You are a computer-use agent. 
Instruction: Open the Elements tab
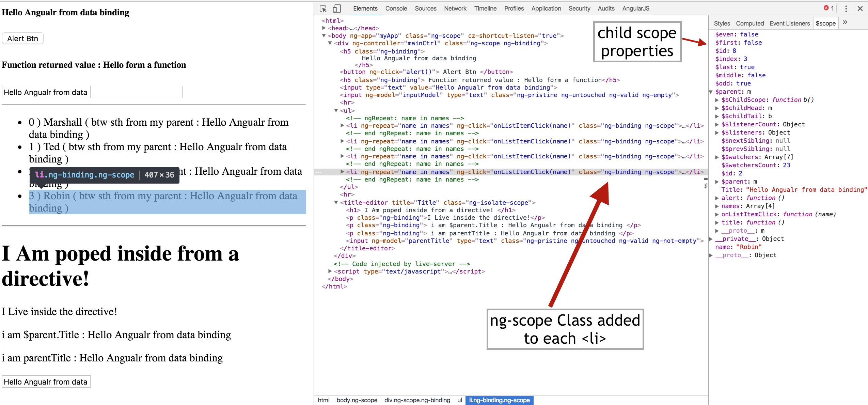click(365, 9)
